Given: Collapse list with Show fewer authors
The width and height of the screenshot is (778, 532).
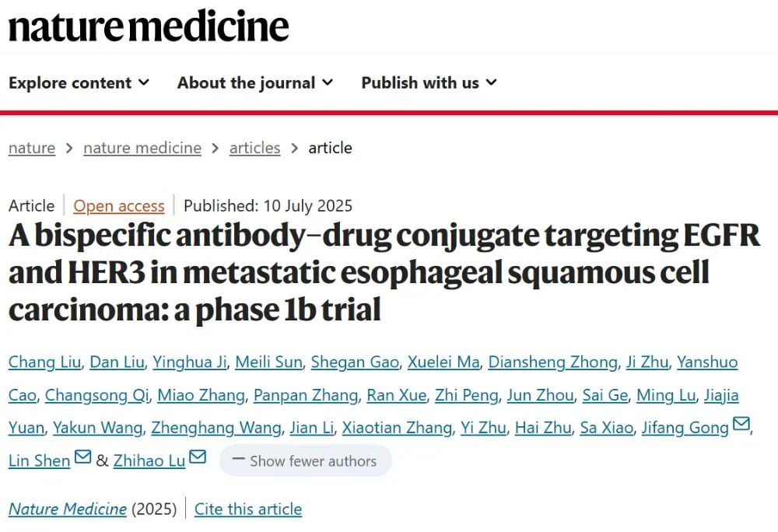Looking at the screenshot, I should click(x=305, y=460).
